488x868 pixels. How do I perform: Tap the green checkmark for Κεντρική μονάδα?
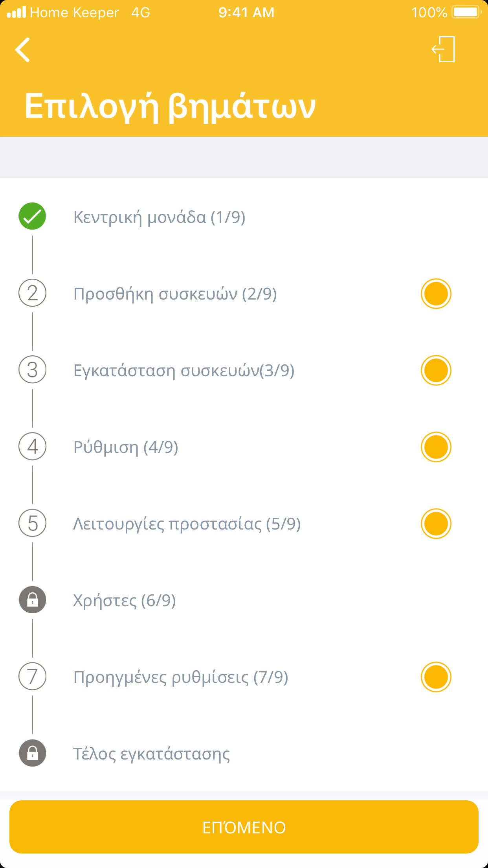(x=32, y=216)
